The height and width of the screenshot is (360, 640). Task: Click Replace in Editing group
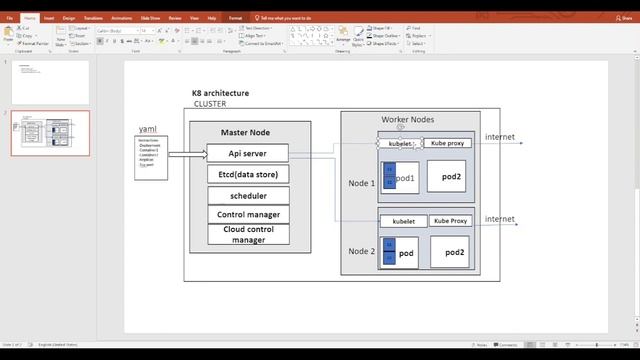click(x=418, y=36)
